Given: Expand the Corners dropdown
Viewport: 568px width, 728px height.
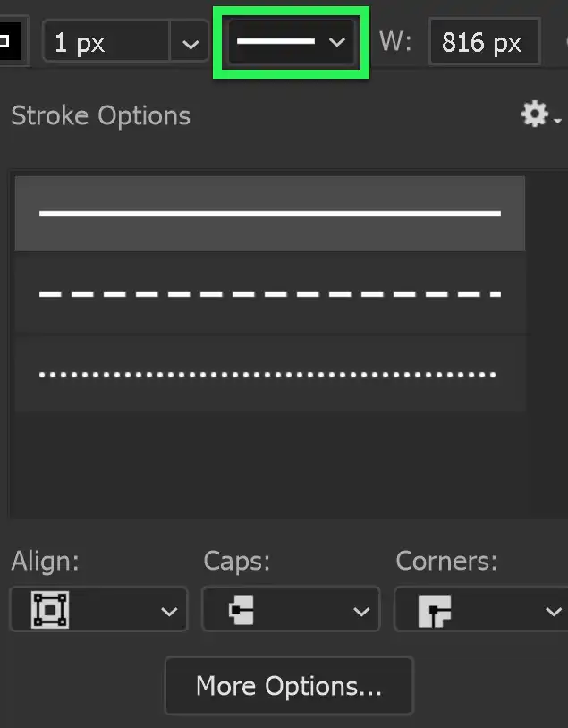Looking at the screenshot, I should click(x=554, y=609).
